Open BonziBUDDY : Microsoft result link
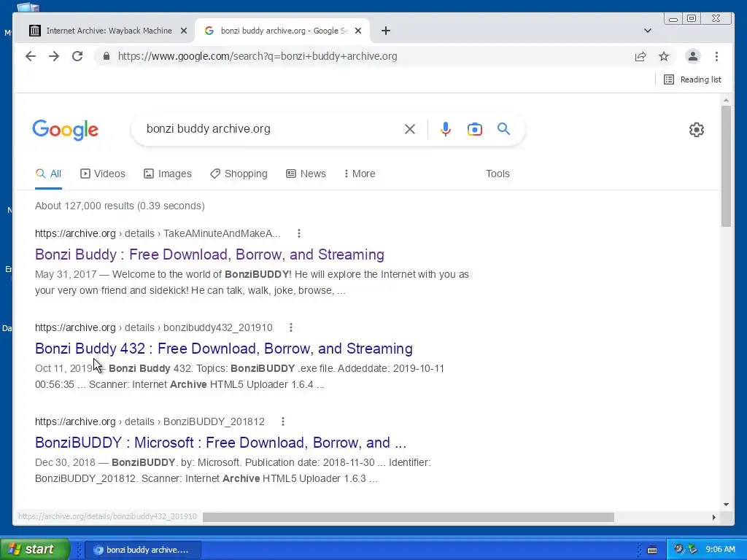 (x=220, y=443)
